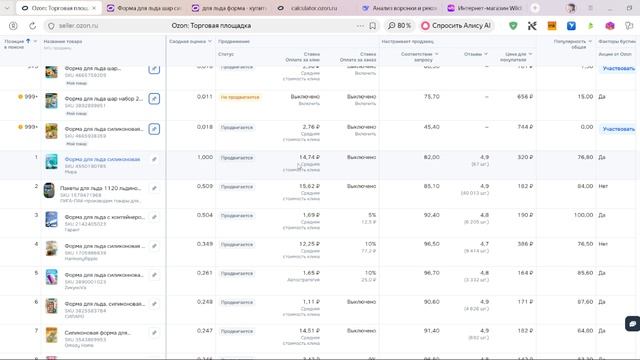Open the 'Отзывы' column dropdown
Screen dimensions: 640x360
click(x=486, y=54)
